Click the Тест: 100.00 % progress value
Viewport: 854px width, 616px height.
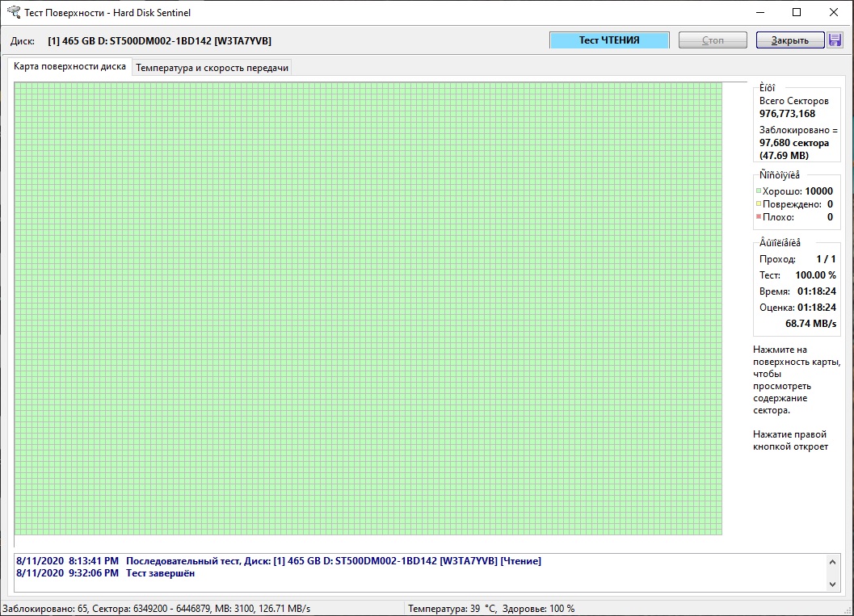tap(815, 274)
